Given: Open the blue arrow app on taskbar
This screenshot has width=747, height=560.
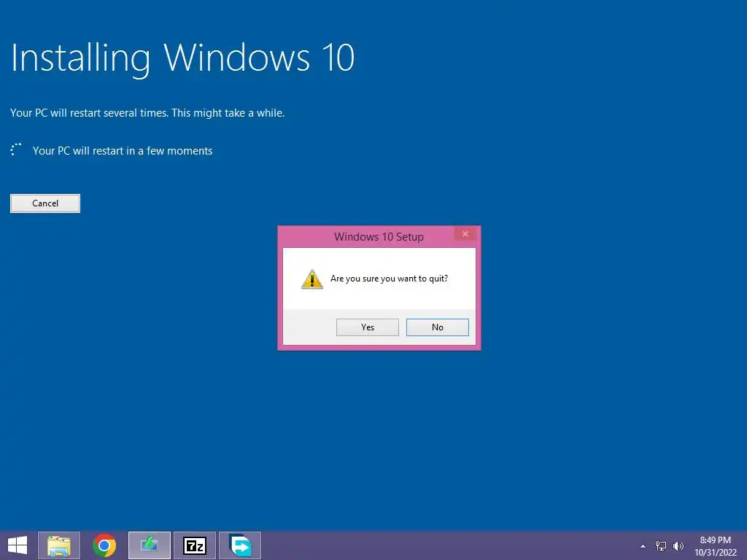Looking at the screenshot, I should pyautogui.click(x=240, y=545).
